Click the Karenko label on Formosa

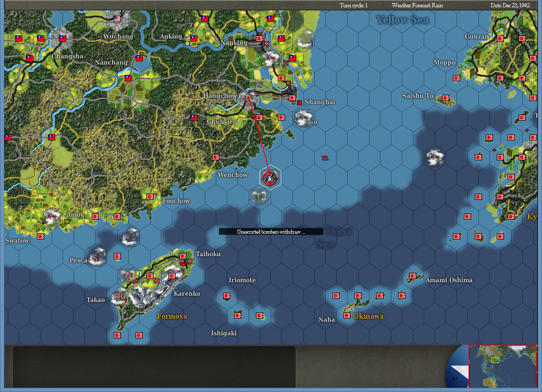pyautogui.click(x=187, y=294)
